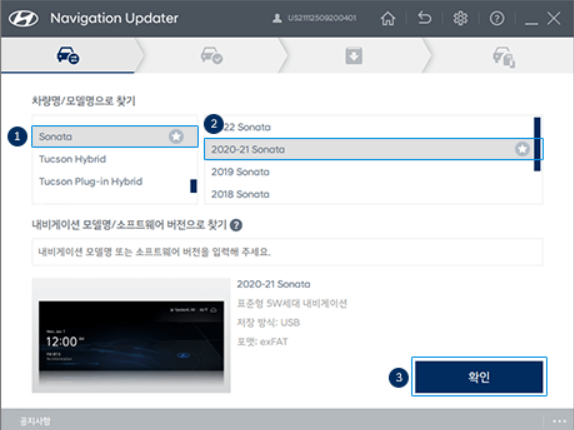Switch to the download step tab
This screenshot has height=430, width=574.
(x=354, y=56)
